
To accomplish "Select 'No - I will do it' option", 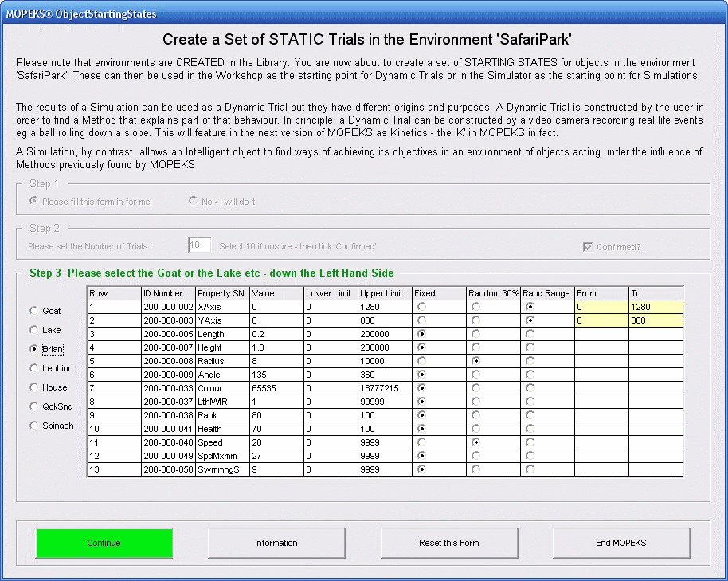I will (x=193, y=201).
